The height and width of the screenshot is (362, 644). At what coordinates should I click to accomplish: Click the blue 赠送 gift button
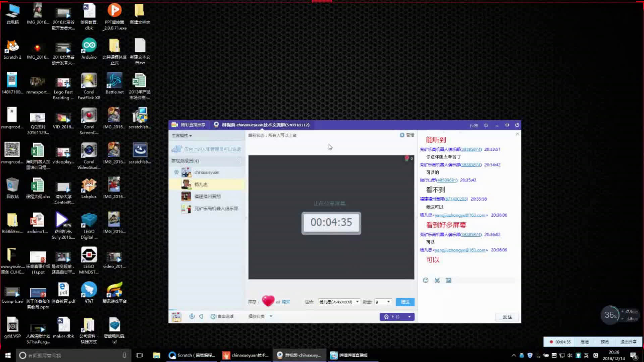405,302
